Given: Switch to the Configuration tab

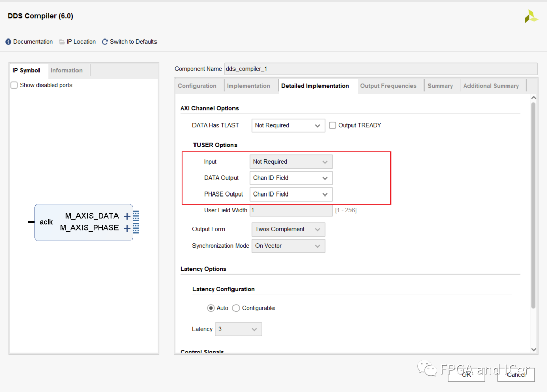Looking at the screenshot, I should click(197, 86).
